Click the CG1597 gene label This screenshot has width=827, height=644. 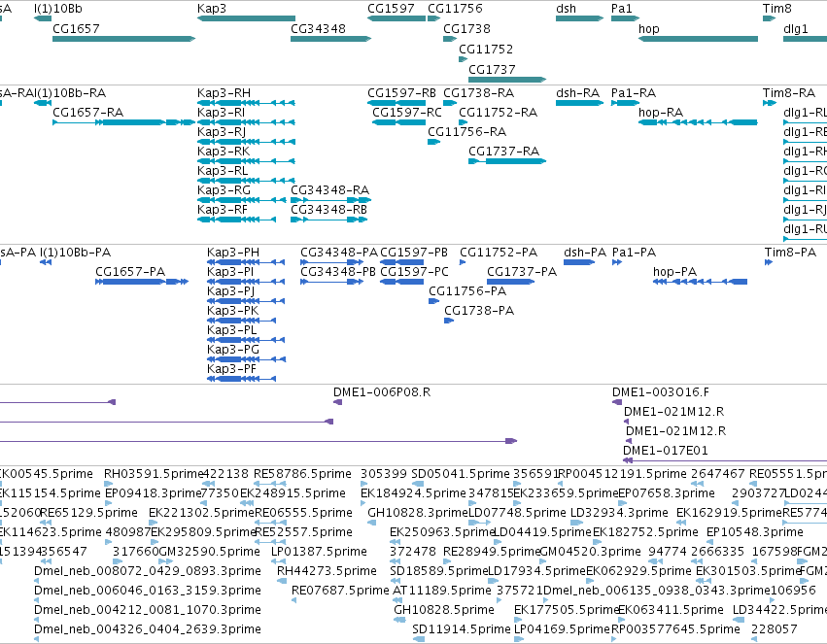391,9
